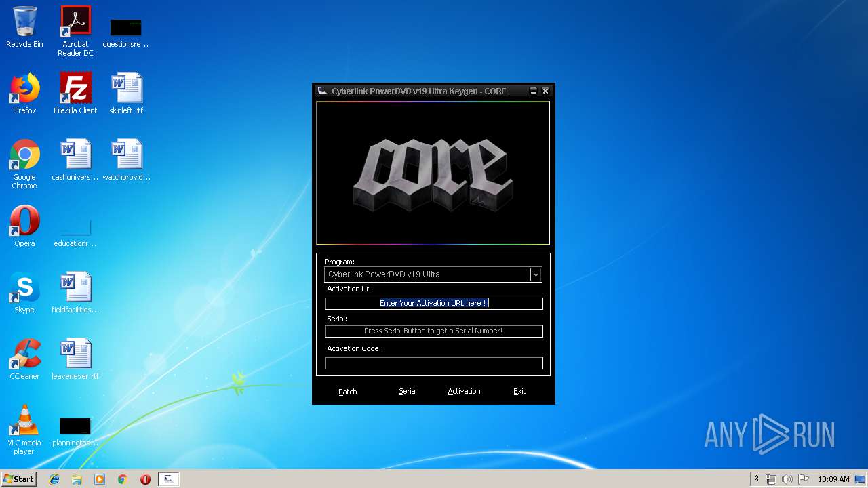
Task: Show hidden system tray icons
Action: point(756,479)
